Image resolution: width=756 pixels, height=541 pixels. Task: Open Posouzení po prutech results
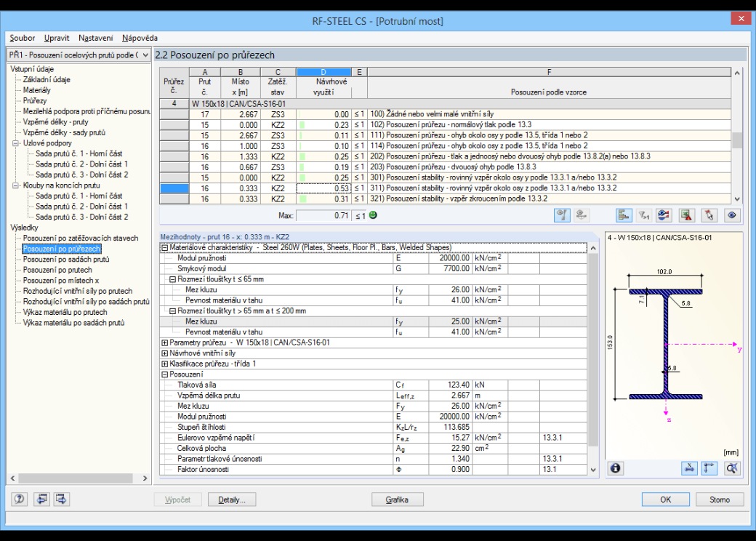coord(57,270)
